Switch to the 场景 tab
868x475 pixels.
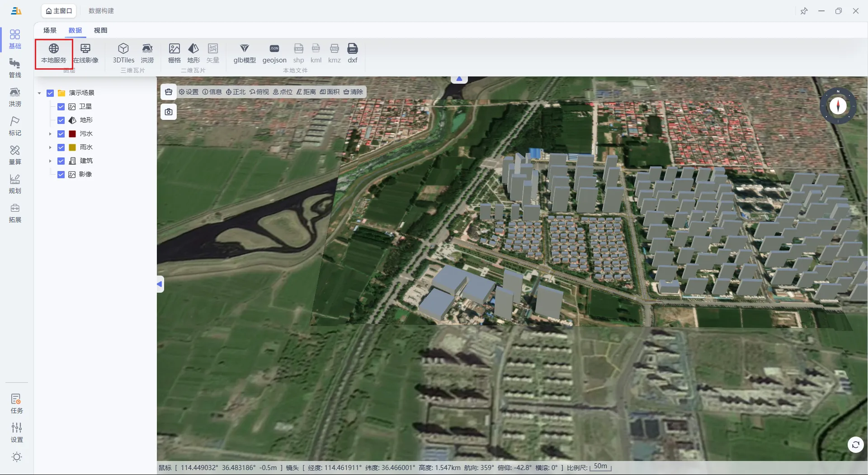coord(50,30)
